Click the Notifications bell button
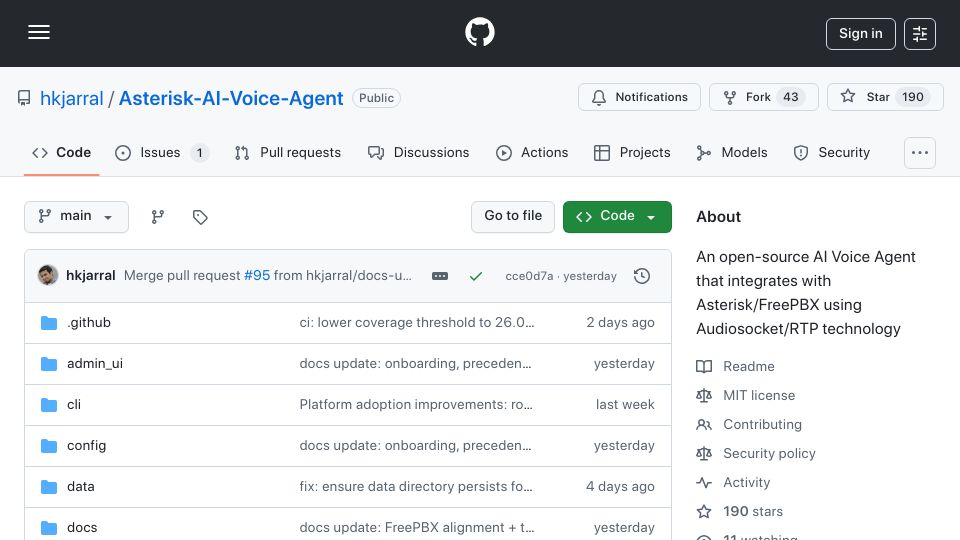Viewport: 960px width, 540px height. 639,97
